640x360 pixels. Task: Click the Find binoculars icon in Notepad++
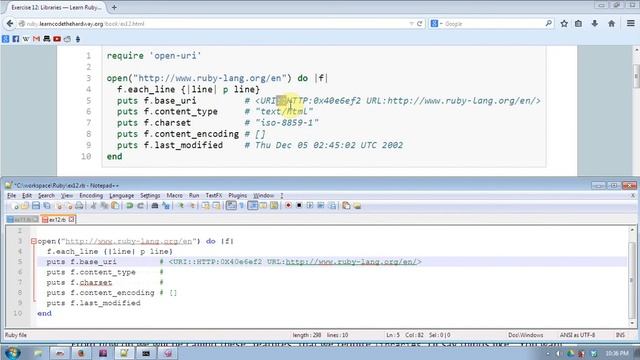155,206
